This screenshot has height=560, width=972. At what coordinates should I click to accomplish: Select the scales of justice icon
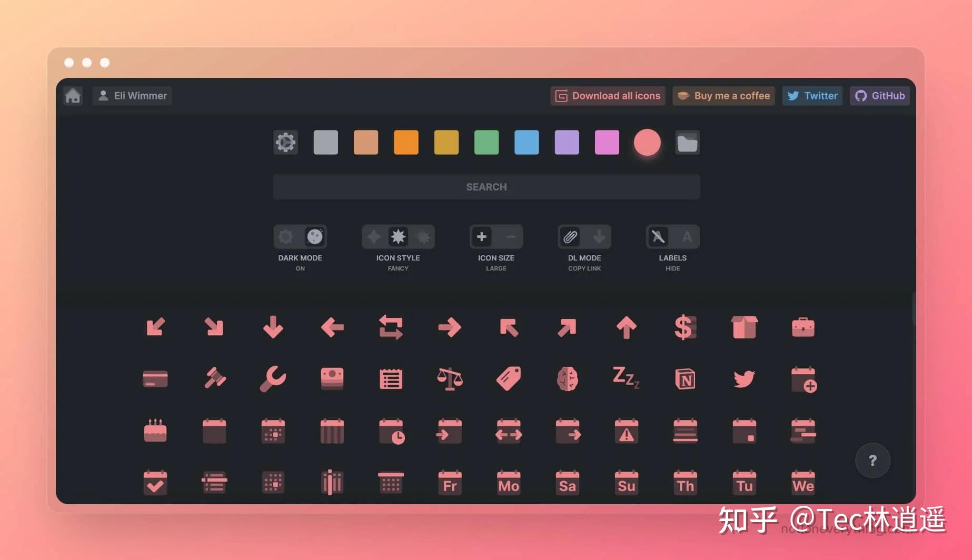pos(449,378)
